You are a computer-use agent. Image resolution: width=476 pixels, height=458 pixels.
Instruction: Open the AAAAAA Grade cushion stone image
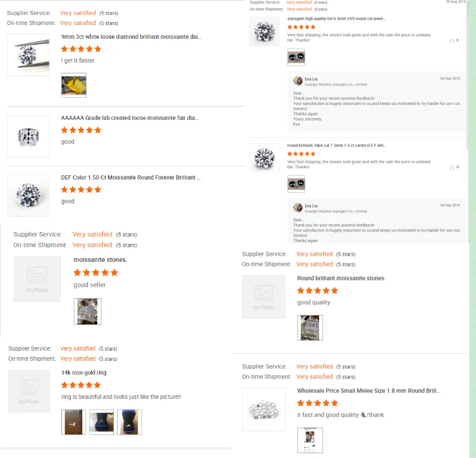(28, 136)
